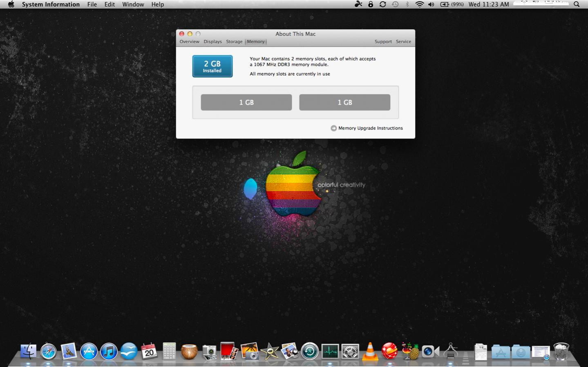This screenshot has height=367, width=588.
Task: Open the System Information menu
Action: 51,4
